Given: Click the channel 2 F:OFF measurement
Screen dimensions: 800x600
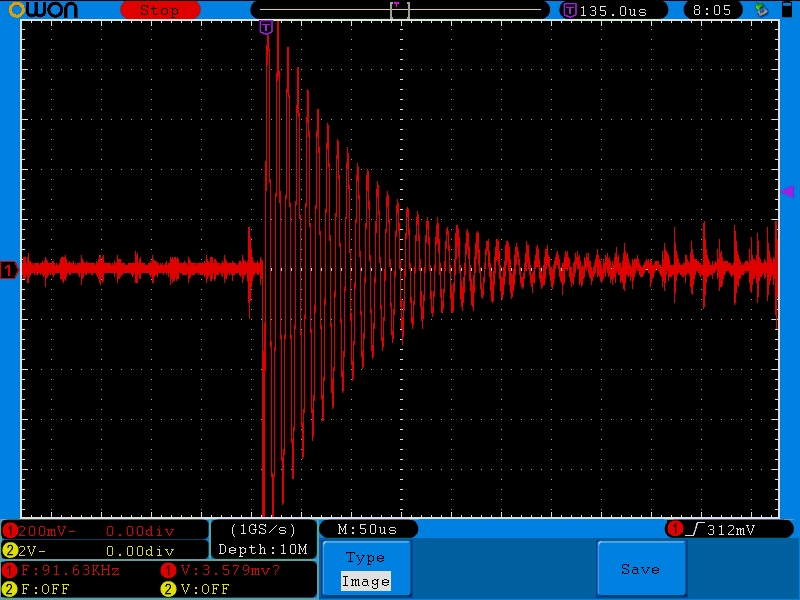Looking at the screenshot, I should pos(45,589).
